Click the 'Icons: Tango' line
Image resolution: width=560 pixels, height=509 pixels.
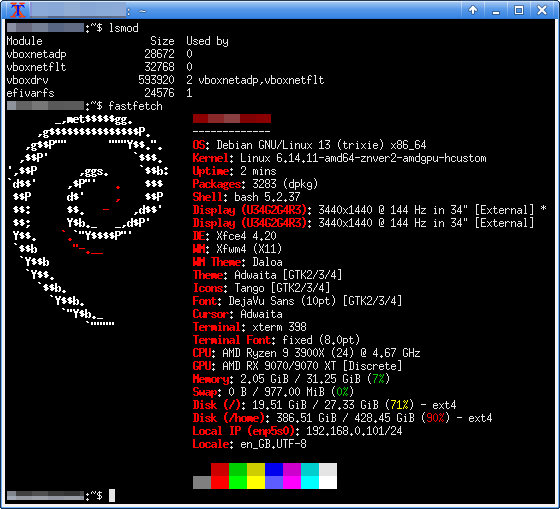coord(261,288)
